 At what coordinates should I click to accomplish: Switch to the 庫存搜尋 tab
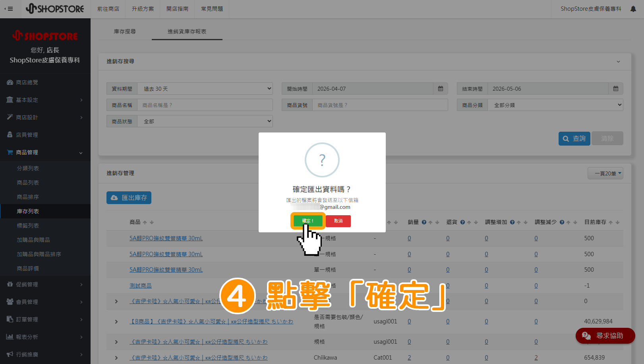(x=125, y=31)
